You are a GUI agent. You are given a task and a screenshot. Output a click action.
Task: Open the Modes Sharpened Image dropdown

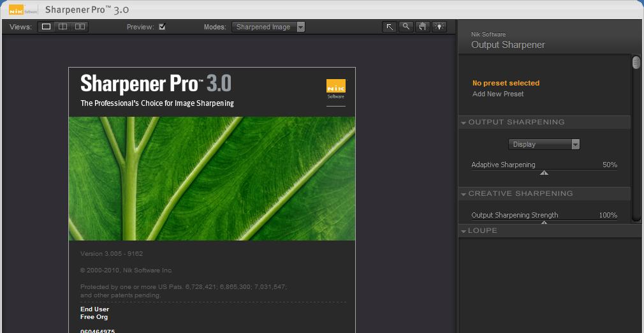[x=268, y=27]
